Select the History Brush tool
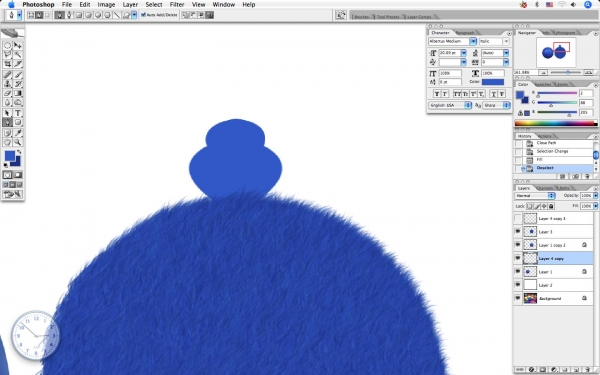This screenshot has height=375, width=600. [18, 84]
